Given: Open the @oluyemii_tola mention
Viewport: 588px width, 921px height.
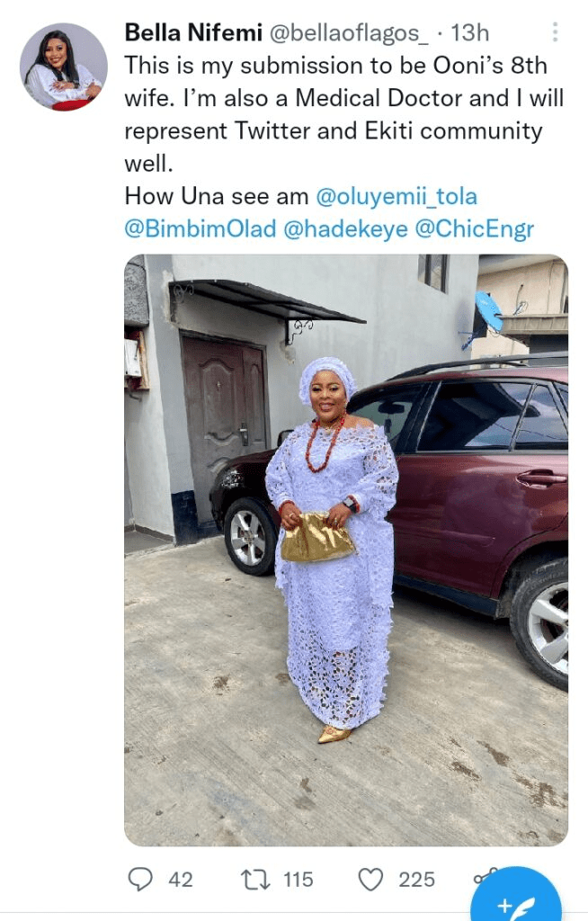Looking at the screenshot, I should click(403, 195).
